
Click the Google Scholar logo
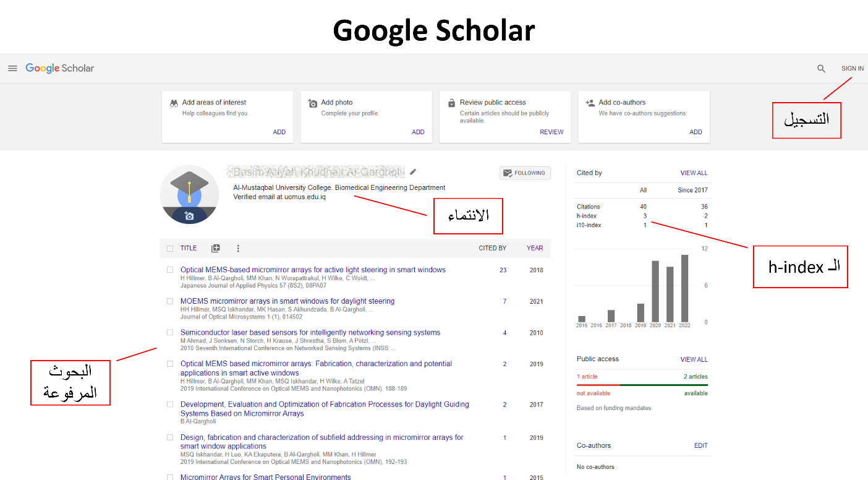60,69
